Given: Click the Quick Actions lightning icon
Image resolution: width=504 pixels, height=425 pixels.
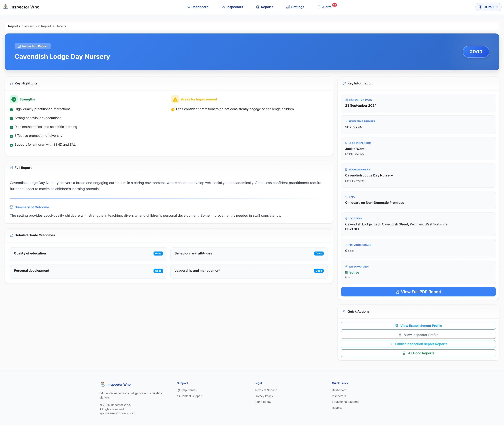Looking at the screenshot, I should coord(344,311).
